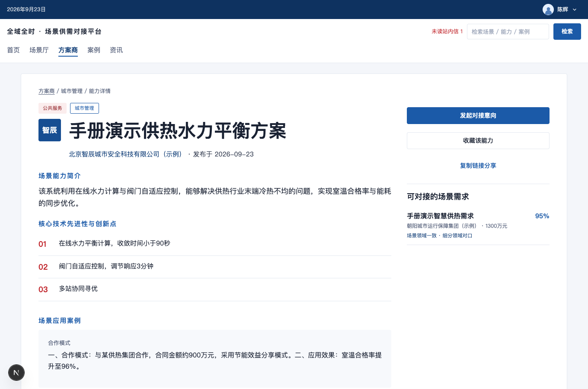
Task: Click the 能力详情 breadcrumb text
Action: pyautogui.click(x=100, y=91)
